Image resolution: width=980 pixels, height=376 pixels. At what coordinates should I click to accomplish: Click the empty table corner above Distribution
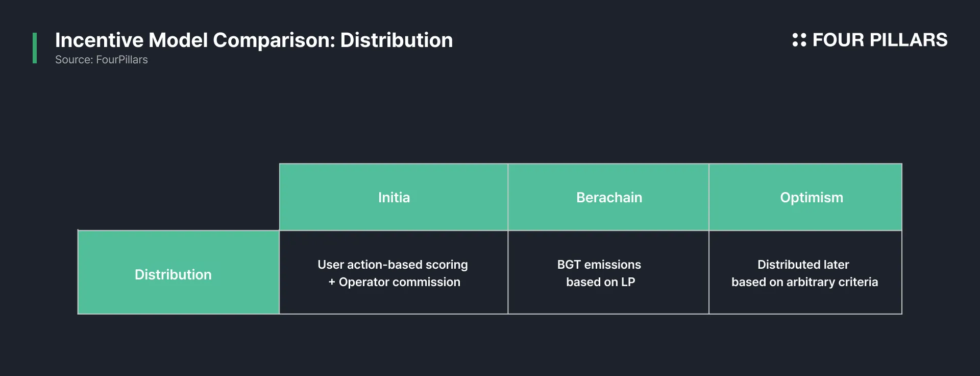pos(178,197)
